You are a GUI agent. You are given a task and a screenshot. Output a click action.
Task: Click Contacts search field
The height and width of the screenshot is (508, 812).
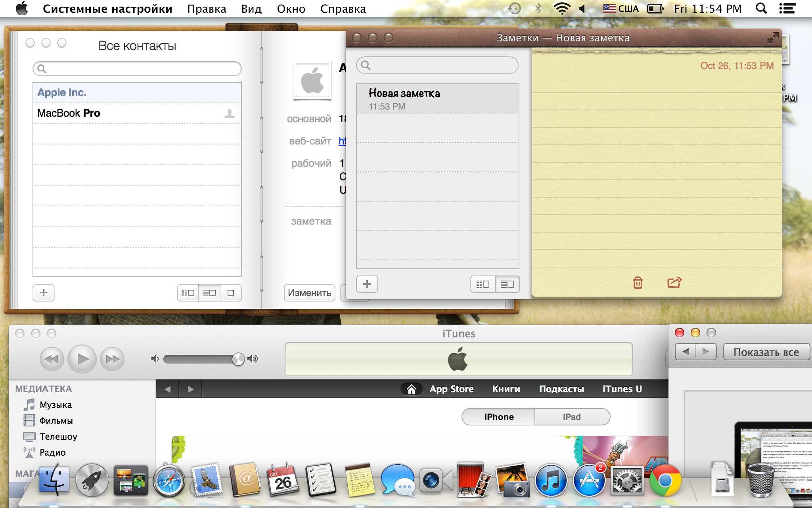pyautogui.click(x=137, y=69)
